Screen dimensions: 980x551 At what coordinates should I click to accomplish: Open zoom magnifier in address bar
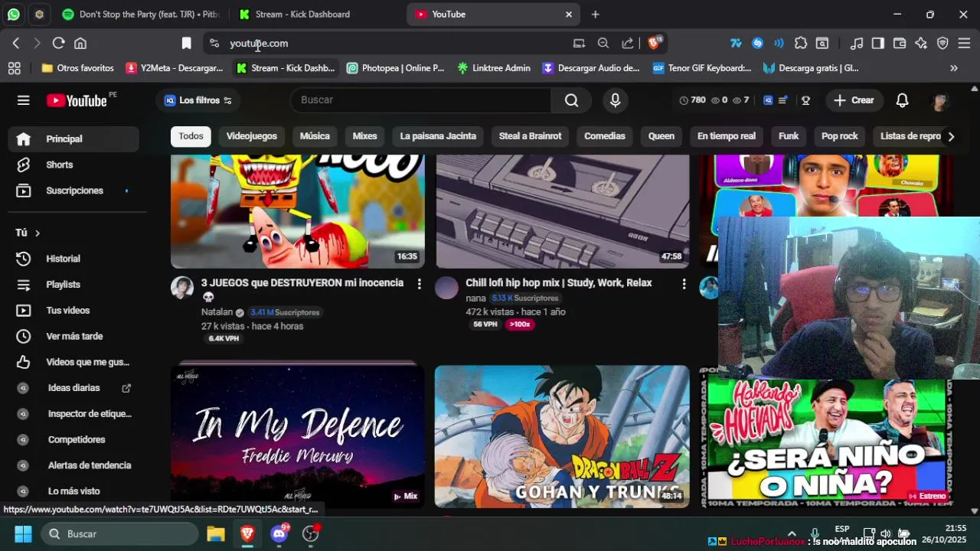tap(603, 44)
